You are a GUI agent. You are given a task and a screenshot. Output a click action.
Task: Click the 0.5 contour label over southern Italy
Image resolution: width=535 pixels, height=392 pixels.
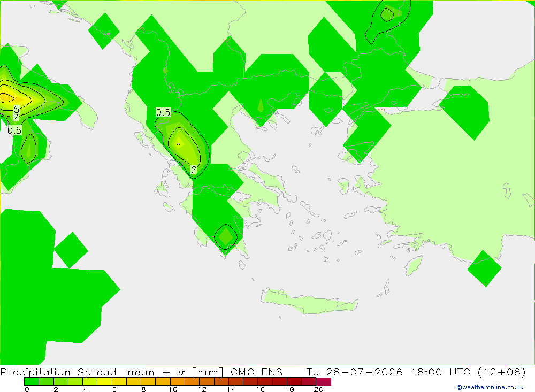(14, 130)
